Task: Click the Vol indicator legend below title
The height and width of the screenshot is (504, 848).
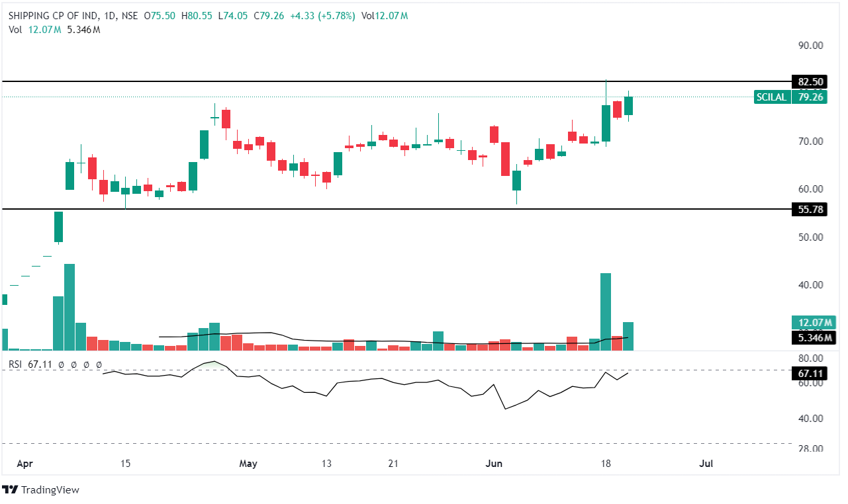Action: click(x=16, y=30)
